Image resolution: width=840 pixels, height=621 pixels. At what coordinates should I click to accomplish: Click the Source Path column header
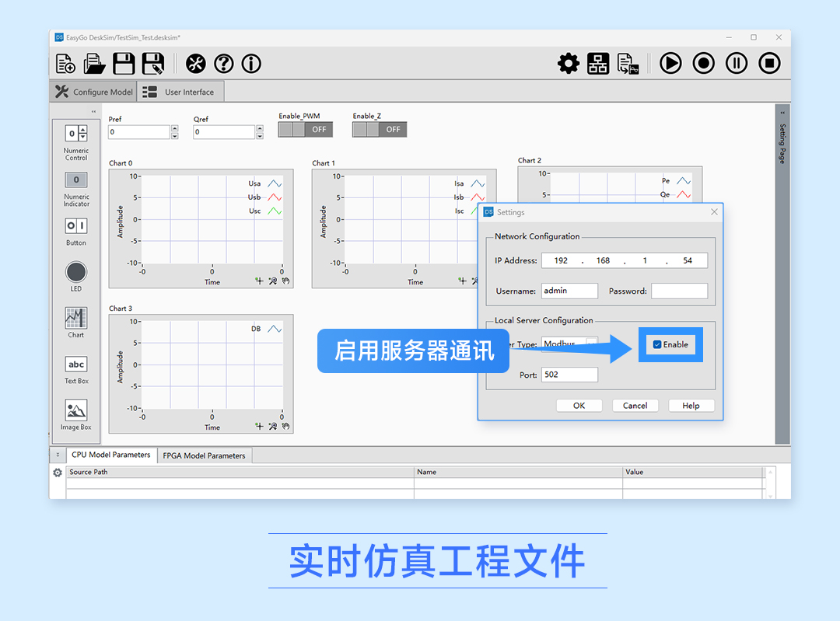(x=240, y=473)
